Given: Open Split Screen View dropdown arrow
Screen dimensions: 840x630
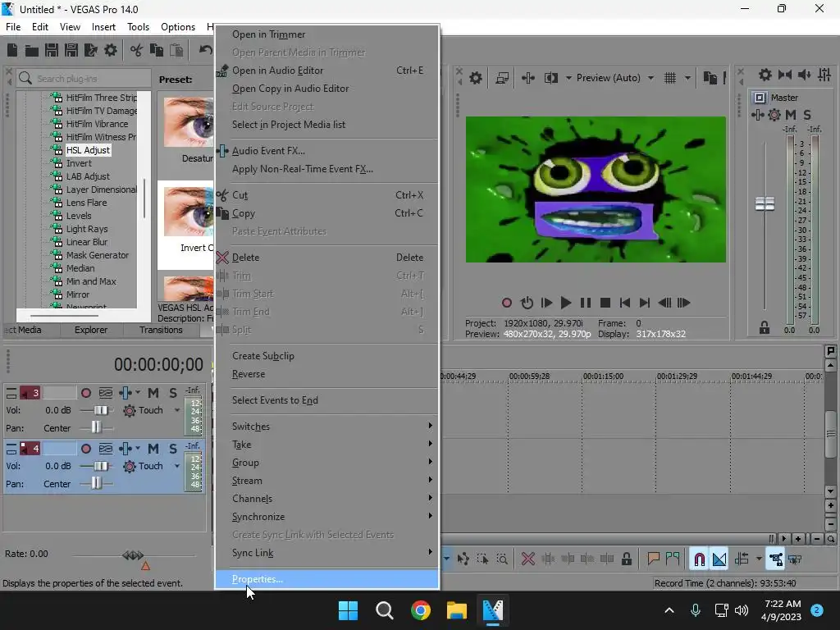Looking at the screenshot, I should pyautogui.click(x=568, y=78).
